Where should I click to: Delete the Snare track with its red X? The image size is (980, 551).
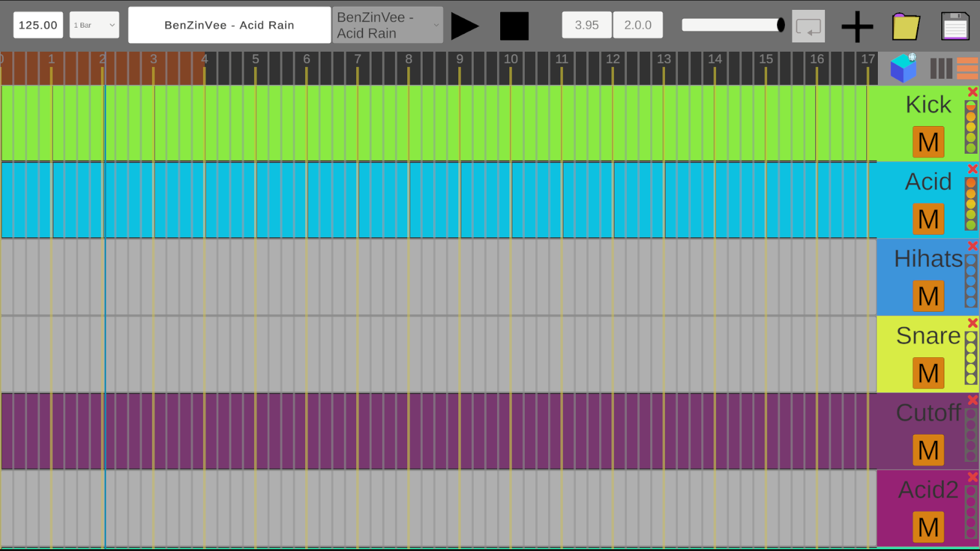tap(973, 323)
